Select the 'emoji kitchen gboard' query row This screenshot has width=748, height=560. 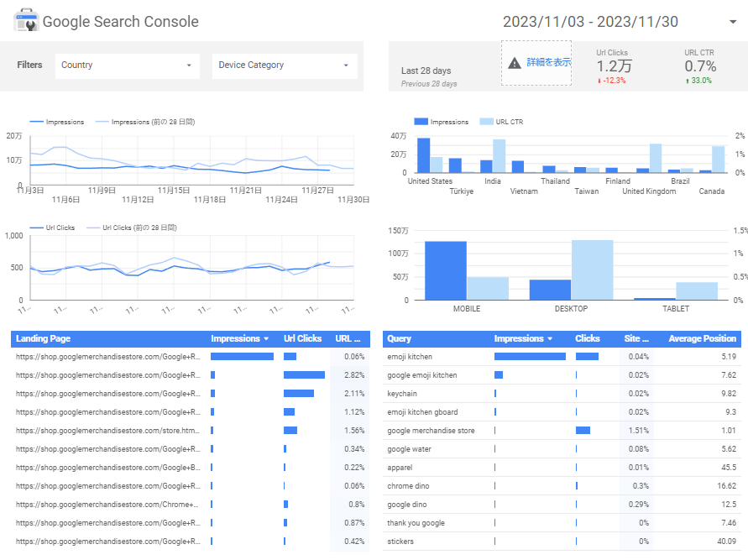click(562, 412)
